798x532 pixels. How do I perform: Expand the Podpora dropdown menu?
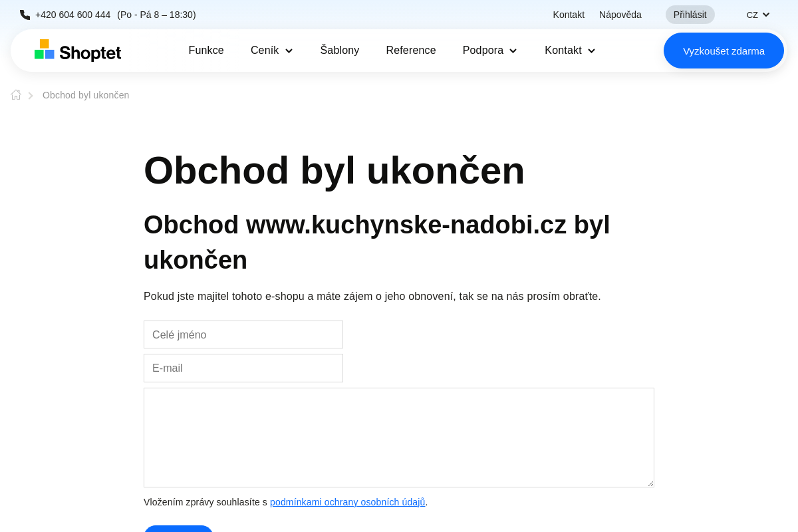tap(489, 50)
